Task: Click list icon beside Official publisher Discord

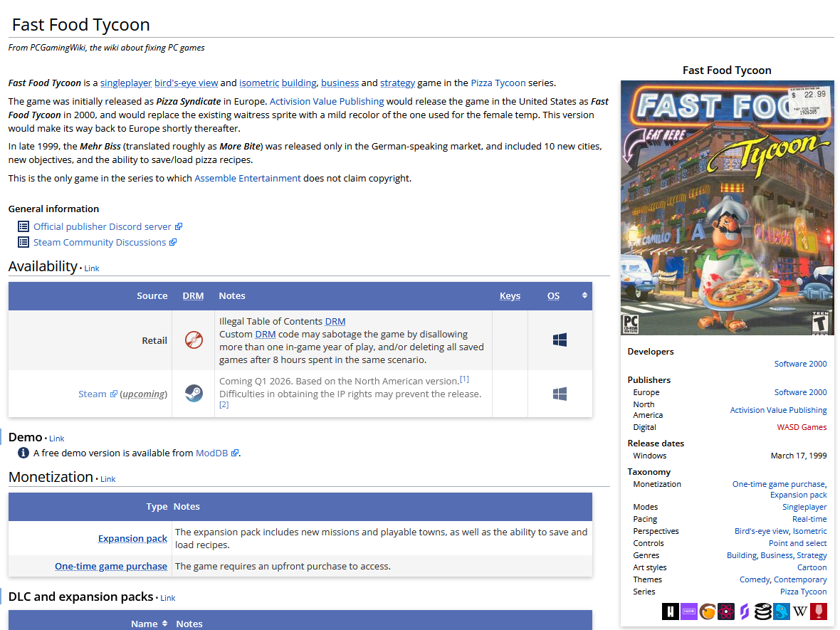Action: [23, 226]
